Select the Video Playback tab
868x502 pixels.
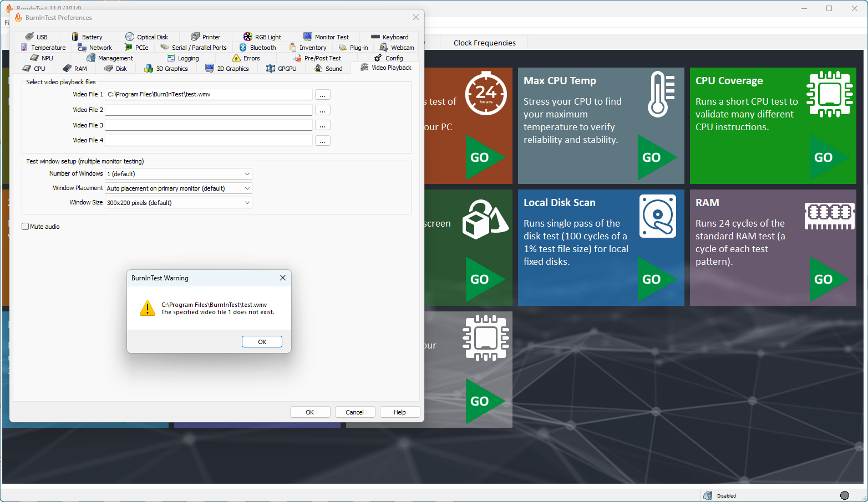pyautogui.click(x=386, y=68)
